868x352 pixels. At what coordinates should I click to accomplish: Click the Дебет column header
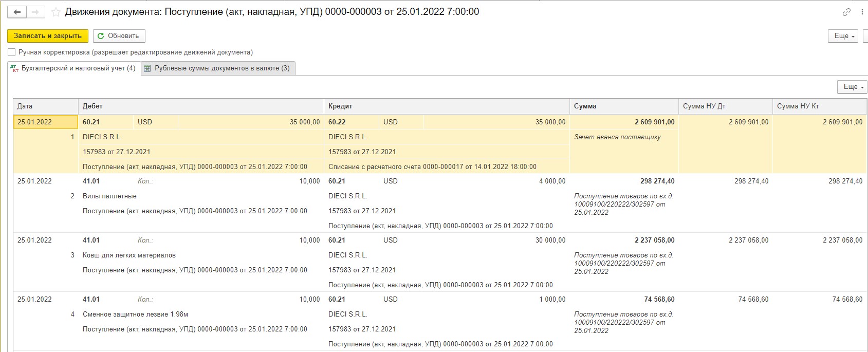click(200, 106)
